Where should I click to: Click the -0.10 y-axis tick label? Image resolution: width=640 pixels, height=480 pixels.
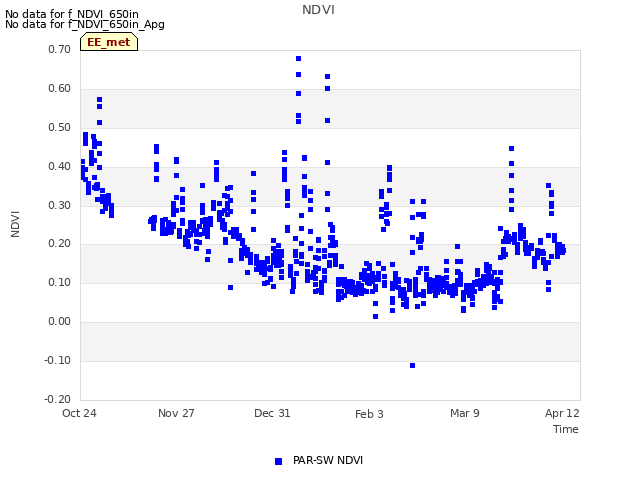[x=57, y=360]
